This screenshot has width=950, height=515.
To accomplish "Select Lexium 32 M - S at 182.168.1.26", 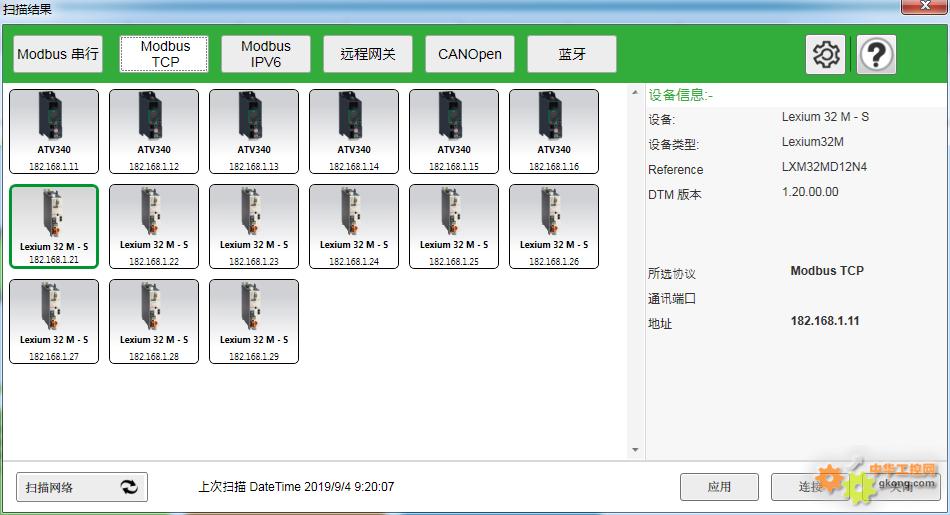I will pyautogui.click(x=554, y=227).
